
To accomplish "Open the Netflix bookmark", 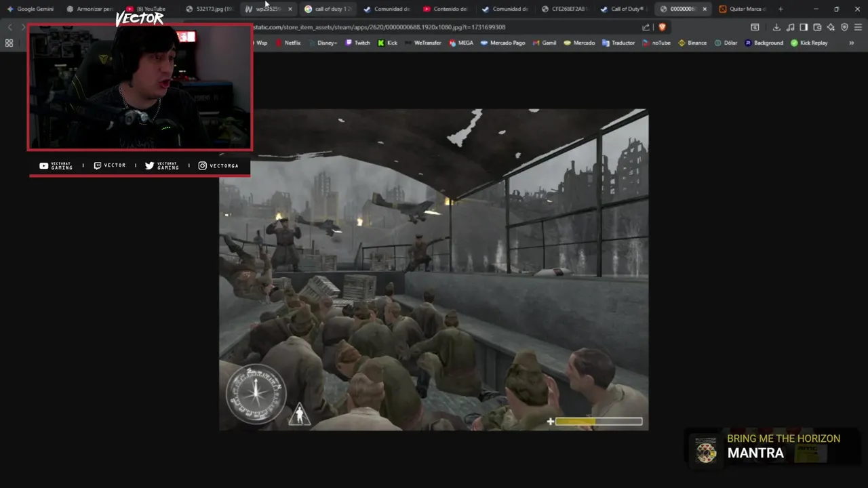I will [288, 43].
